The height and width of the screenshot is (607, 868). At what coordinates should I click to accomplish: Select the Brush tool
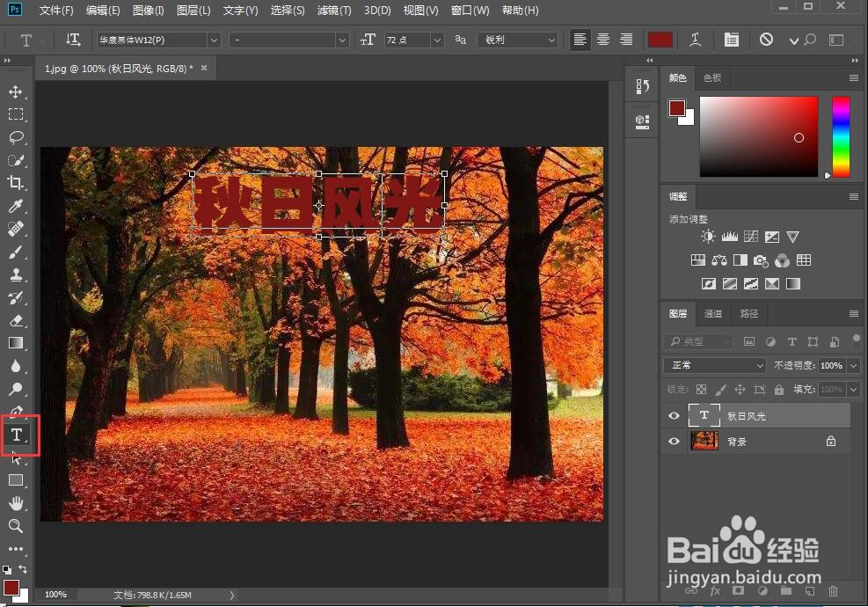pyautogui.click(x=16, y=252)
